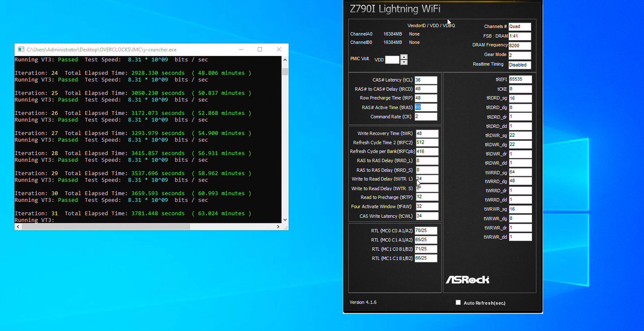Click the Gear Mode value field
The image size is (644, 331).
(x=519, y=55)
